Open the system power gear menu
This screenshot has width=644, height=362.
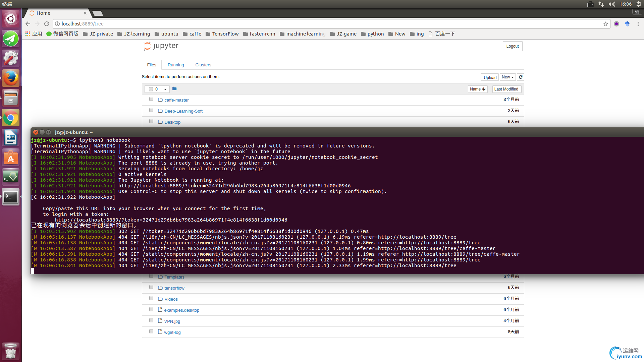tap(638, 4)
